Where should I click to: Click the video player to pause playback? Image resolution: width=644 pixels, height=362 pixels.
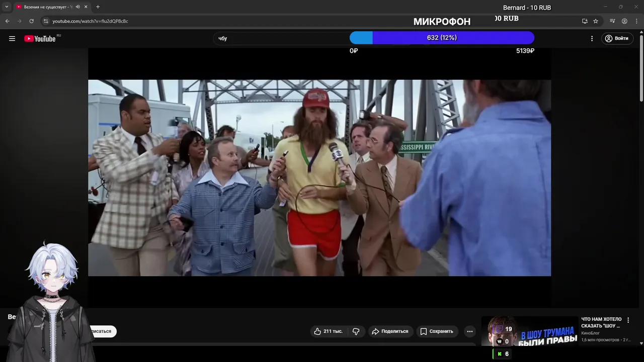point(319,177)
